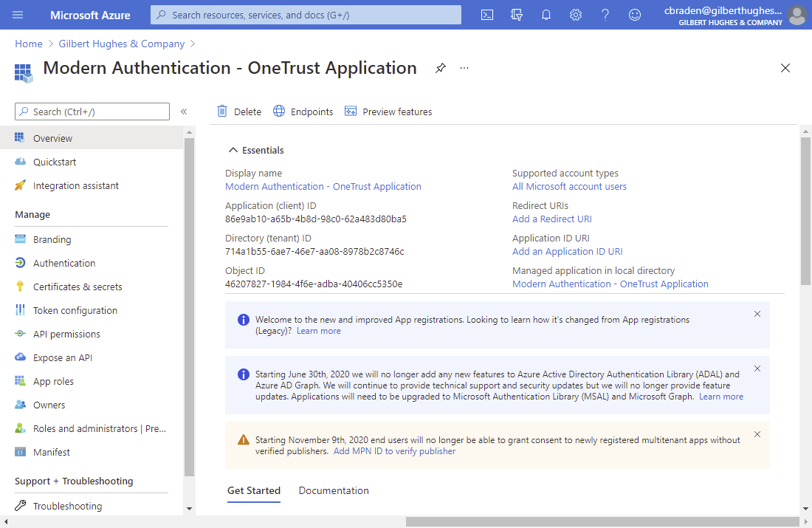
Task: Click the Branding icon in Manage
Action: click(x=20, y=239)
